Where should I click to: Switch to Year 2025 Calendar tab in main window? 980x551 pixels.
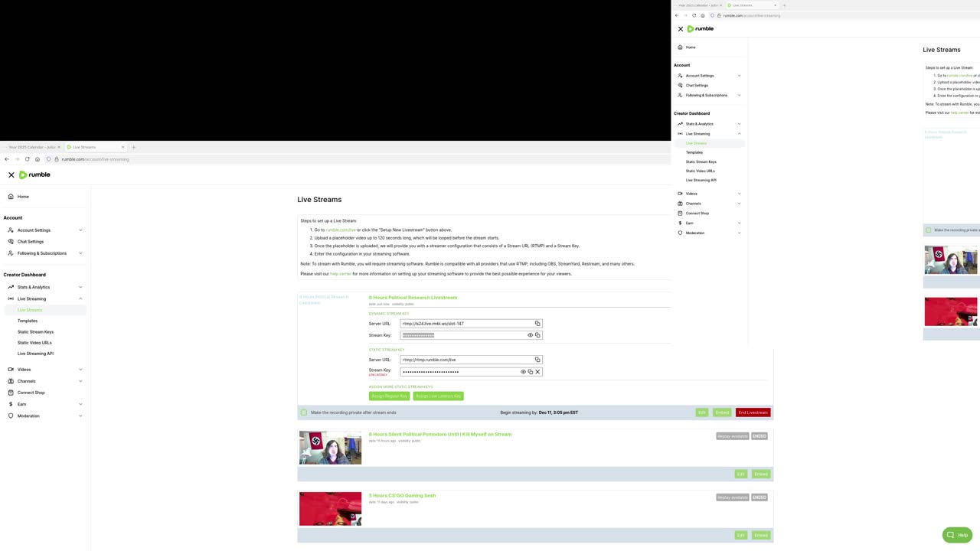pyautogui.click(x=32, y=147)
